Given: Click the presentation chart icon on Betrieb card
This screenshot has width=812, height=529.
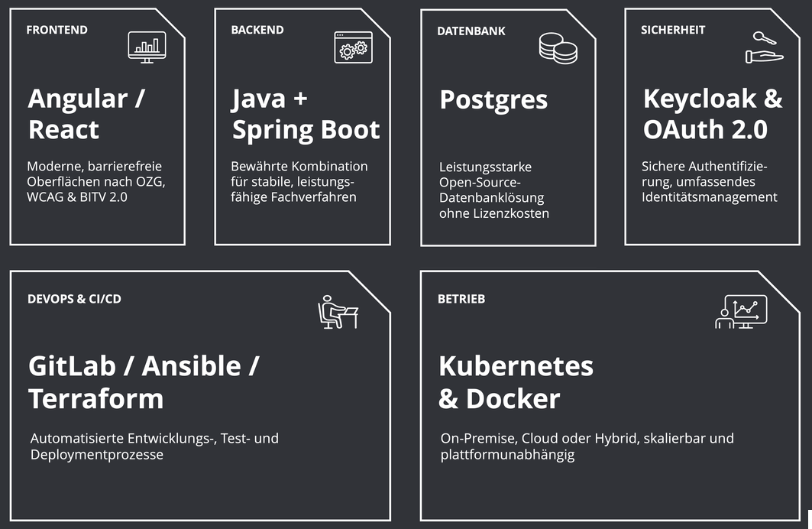Looking at the screenshot, I should click(x=741, y=312).
